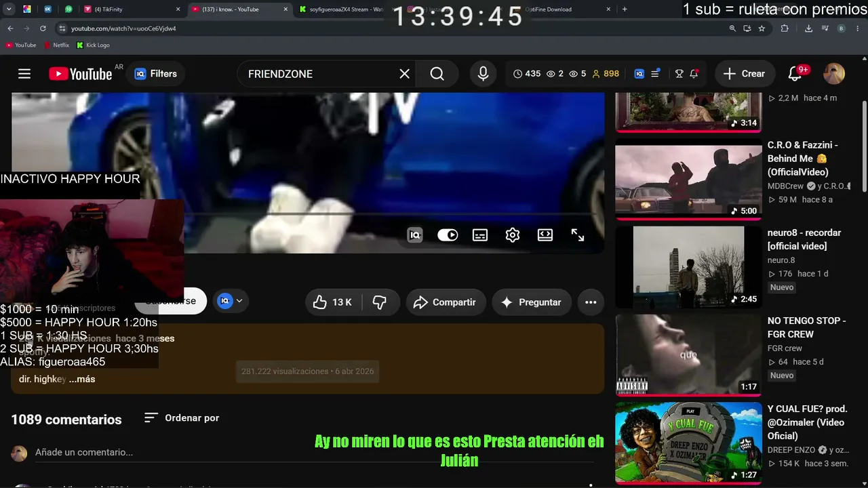868x488 pixels.
Task: Open vidIQ alerts bell in stats bar
Action: 694,74
